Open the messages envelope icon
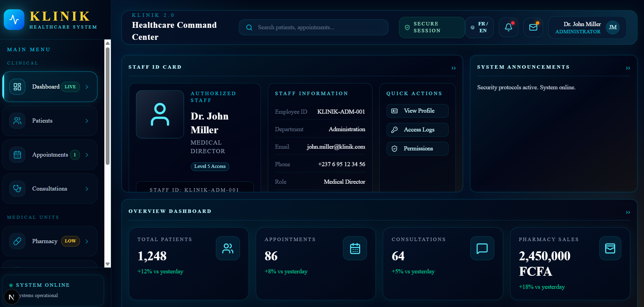Screen dimensions: 644x307 coord(533,27)
